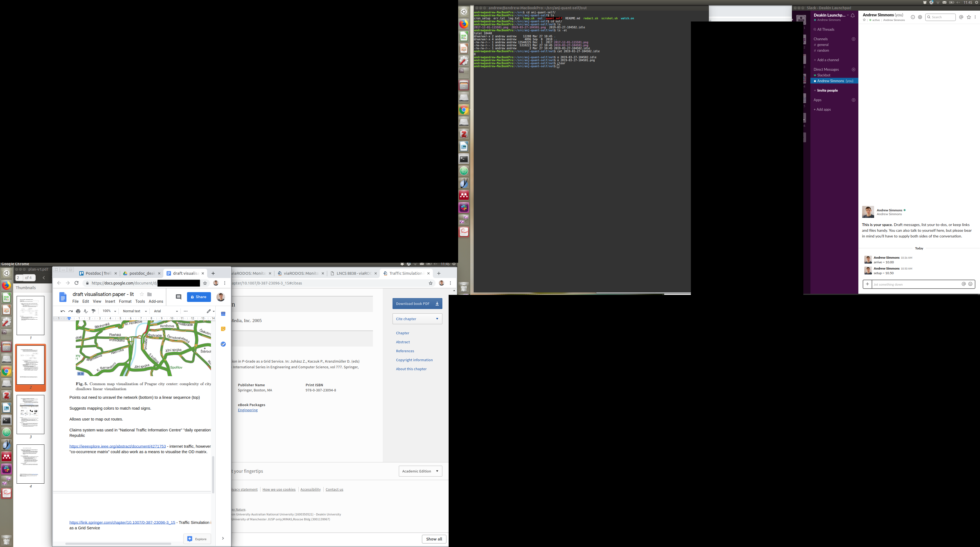
Task: Bookmark the Springer page with star
Action: click(431, 283)
